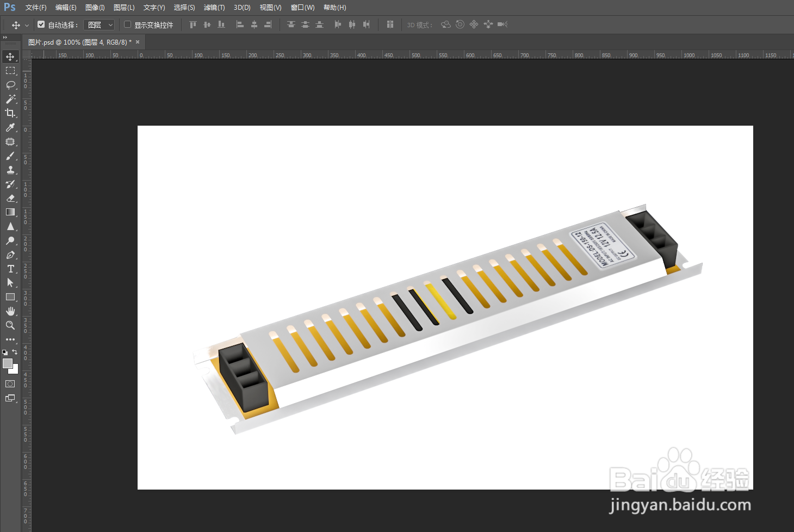Toggle Quick Mask mode
This screenshot has width=794, height=532.
click(x=10, y=384)
